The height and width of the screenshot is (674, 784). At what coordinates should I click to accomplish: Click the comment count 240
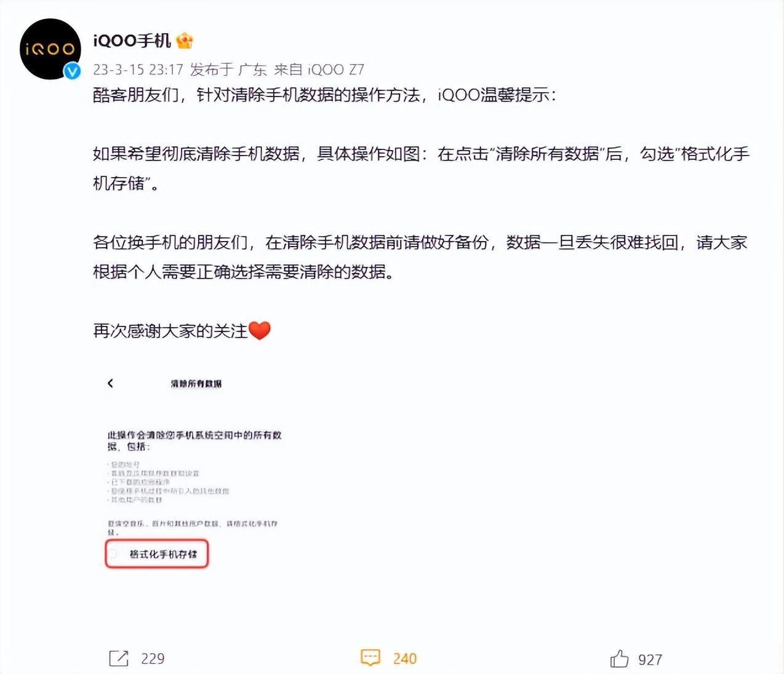(x=405, y=659)
